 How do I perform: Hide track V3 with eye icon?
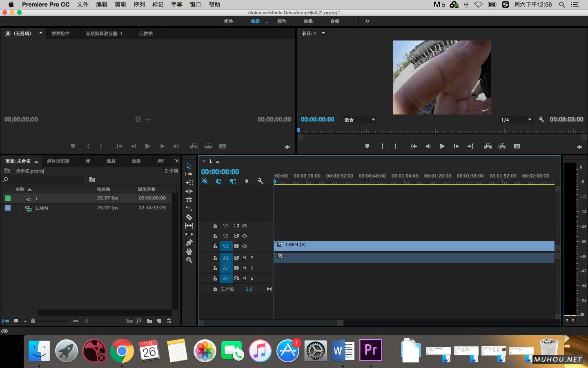(x=245, y=226)
